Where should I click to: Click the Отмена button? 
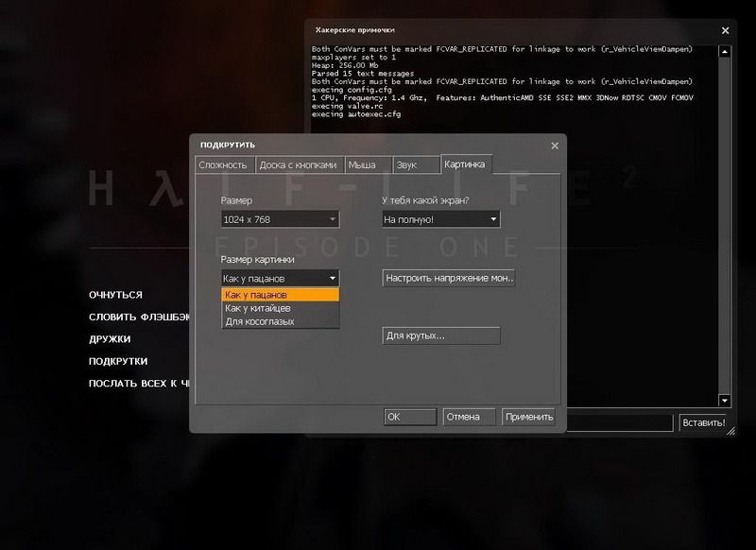pyautogui.click(x=469, y=417)
